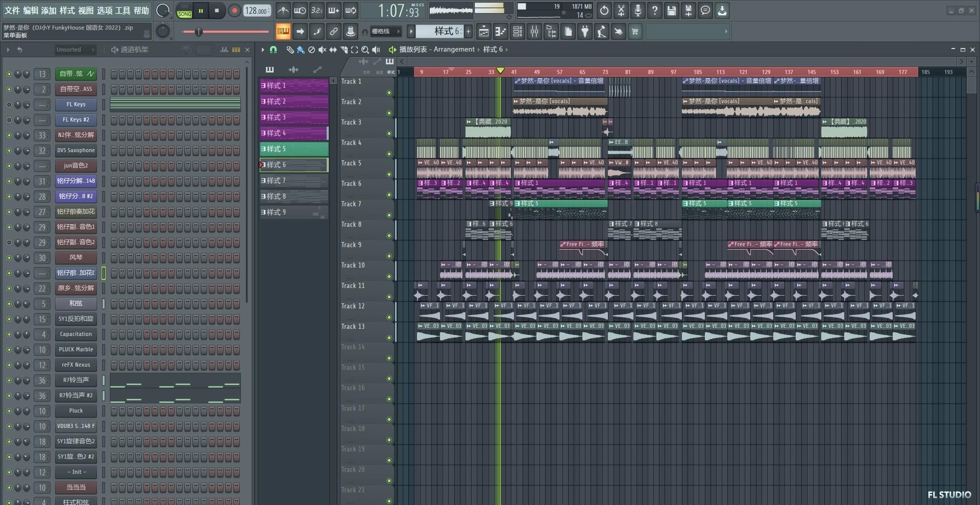Toggle the link to controller button

[x=334, y=32]
